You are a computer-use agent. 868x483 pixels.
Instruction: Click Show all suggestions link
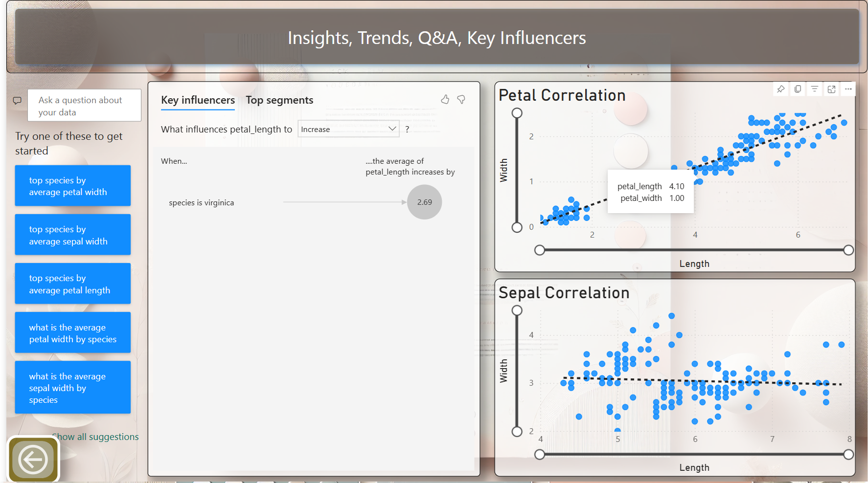point(95,437)
